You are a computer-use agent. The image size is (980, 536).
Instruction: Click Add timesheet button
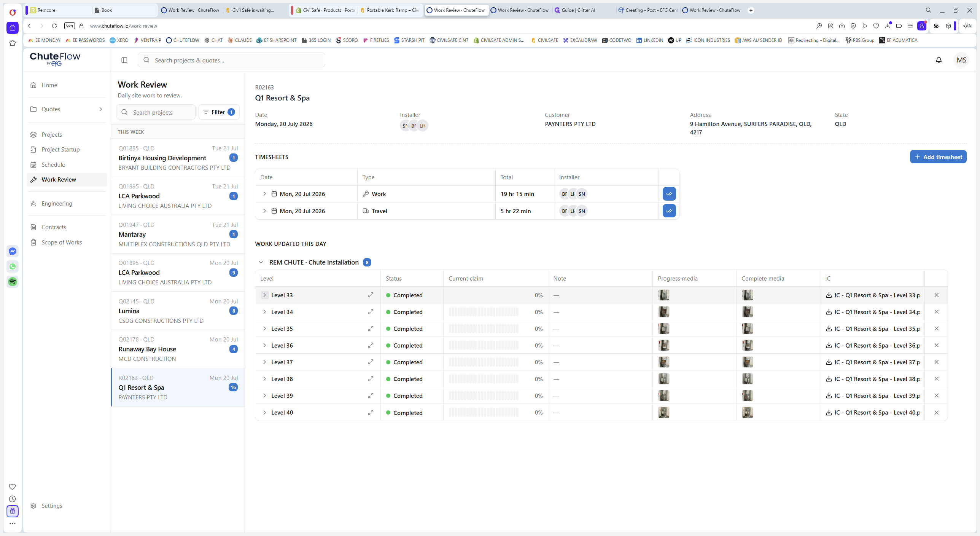pyautogui.click(x=938, y=157)
